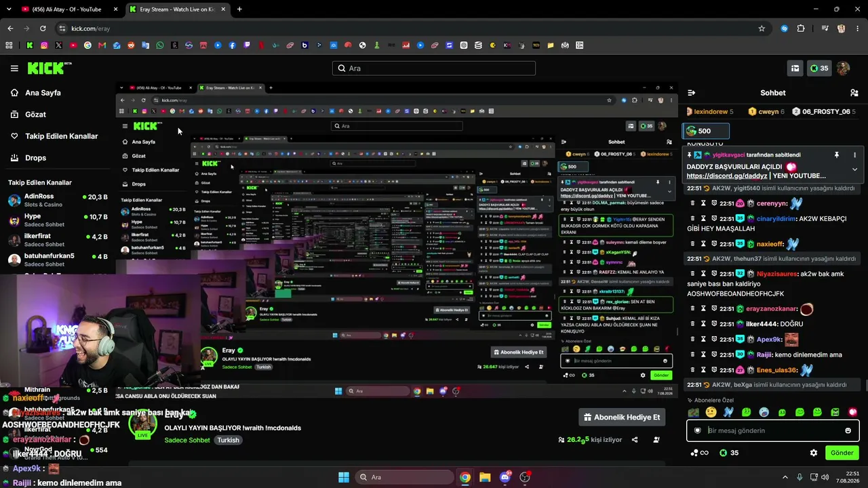
Task: Click the Turkish language tag
Action: pos(228,440)
